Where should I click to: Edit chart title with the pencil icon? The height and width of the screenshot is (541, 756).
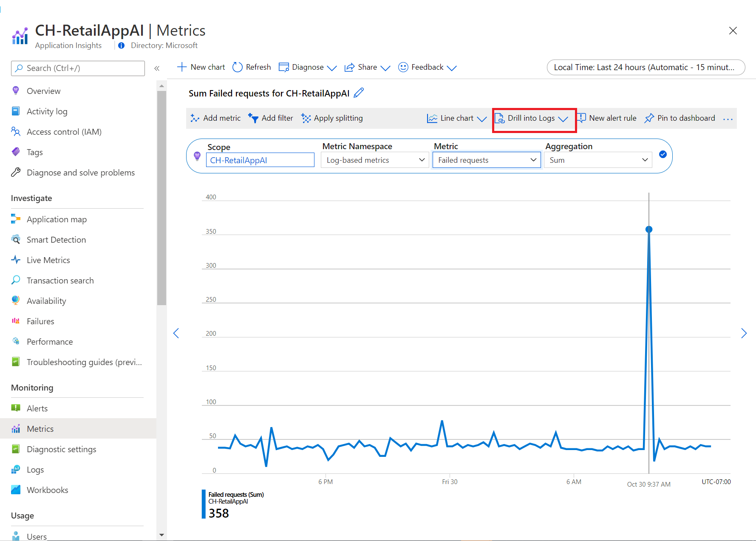coord(359,93)
